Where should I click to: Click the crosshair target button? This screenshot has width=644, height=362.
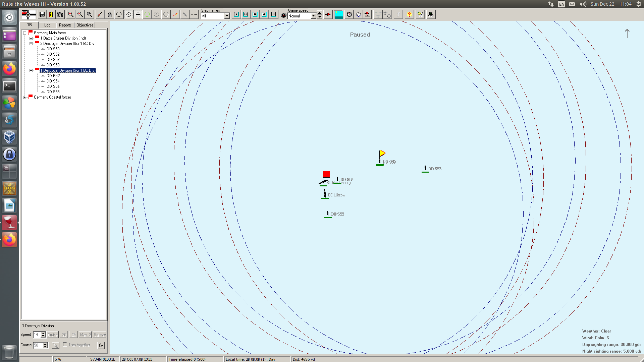coord(101,345)
